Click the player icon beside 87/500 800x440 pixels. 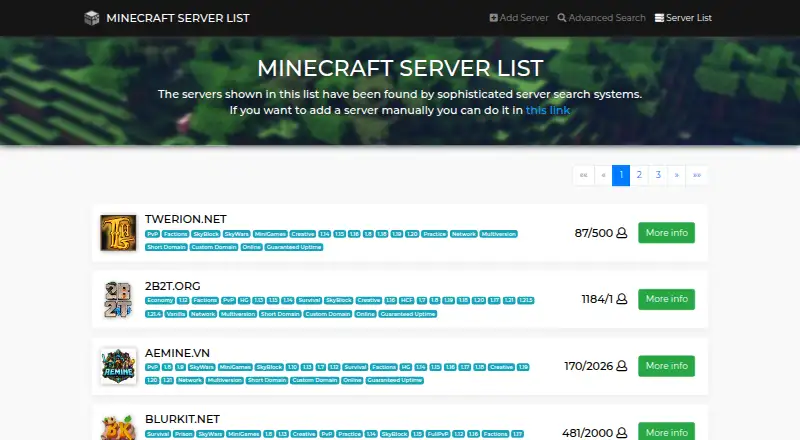pos(621,233)
